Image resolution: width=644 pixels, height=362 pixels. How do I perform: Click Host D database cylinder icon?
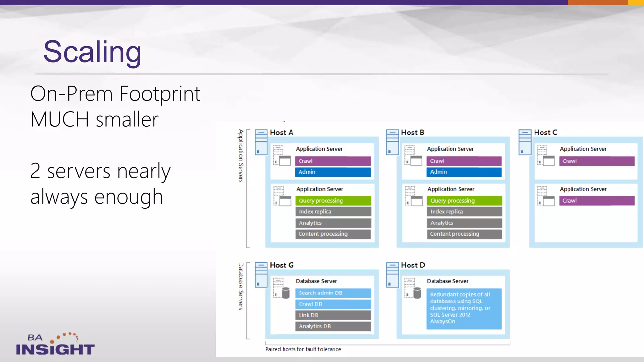coord(417,293)
